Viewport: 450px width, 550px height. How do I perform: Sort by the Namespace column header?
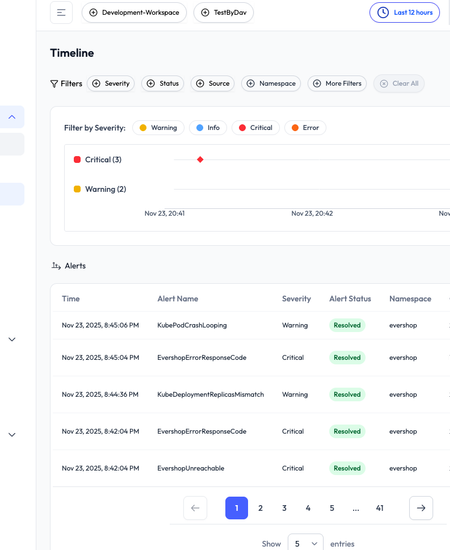(410, 299)
